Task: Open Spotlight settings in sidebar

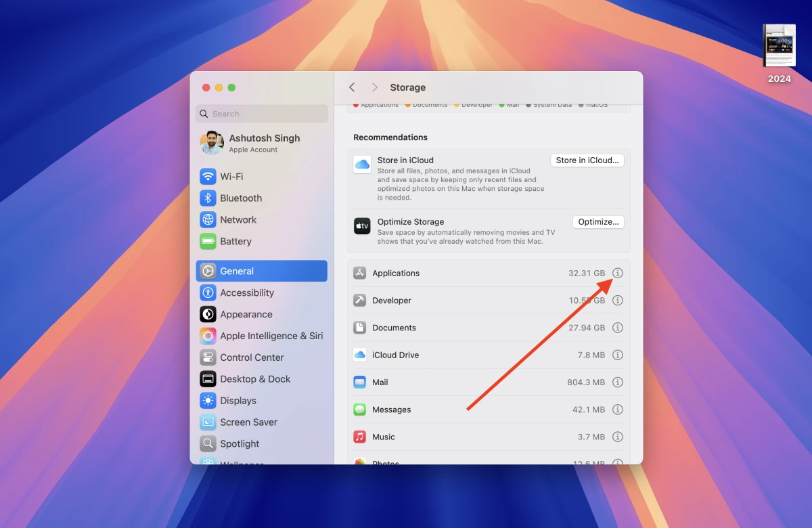Action: point(262,444)
